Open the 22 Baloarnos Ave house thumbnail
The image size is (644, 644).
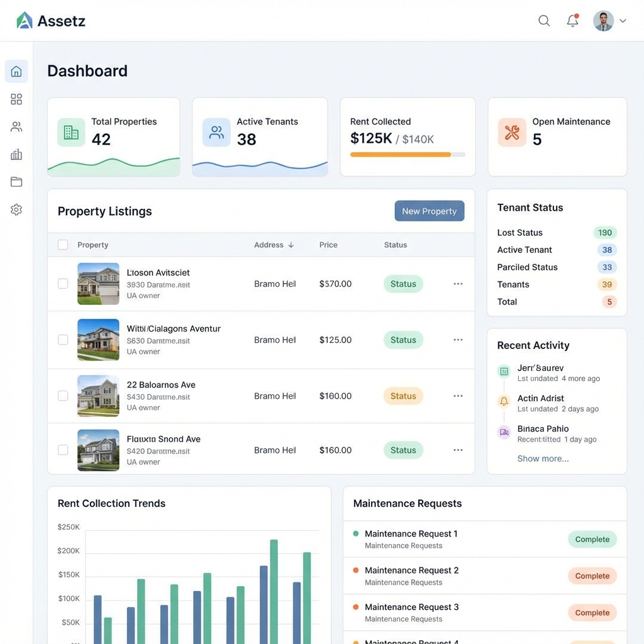(98, 396)
